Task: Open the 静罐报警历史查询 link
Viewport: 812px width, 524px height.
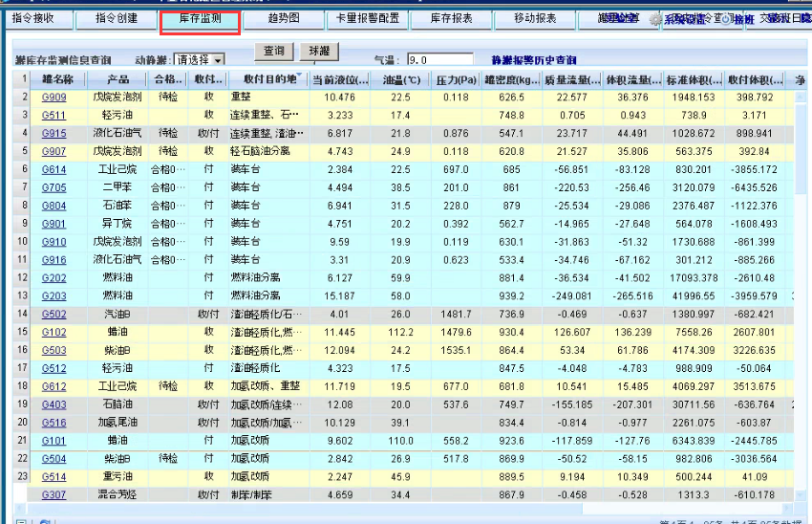Action: tap(534, 60)
